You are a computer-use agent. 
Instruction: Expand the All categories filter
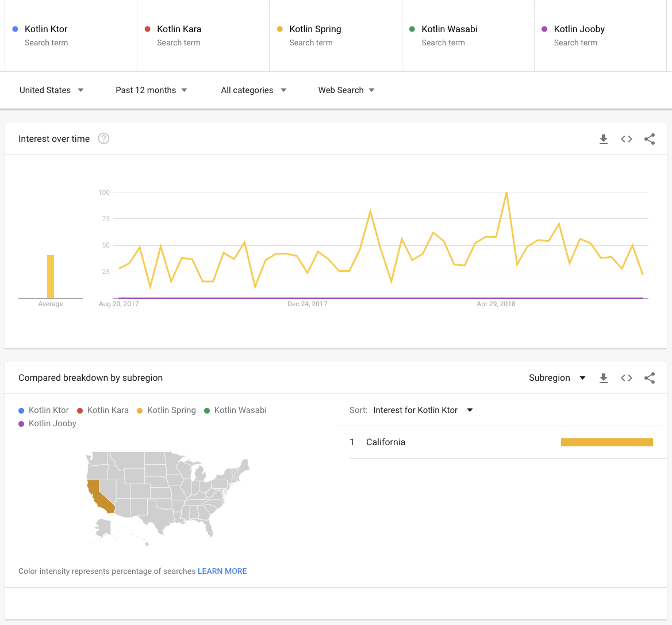(x=254, y=90)
